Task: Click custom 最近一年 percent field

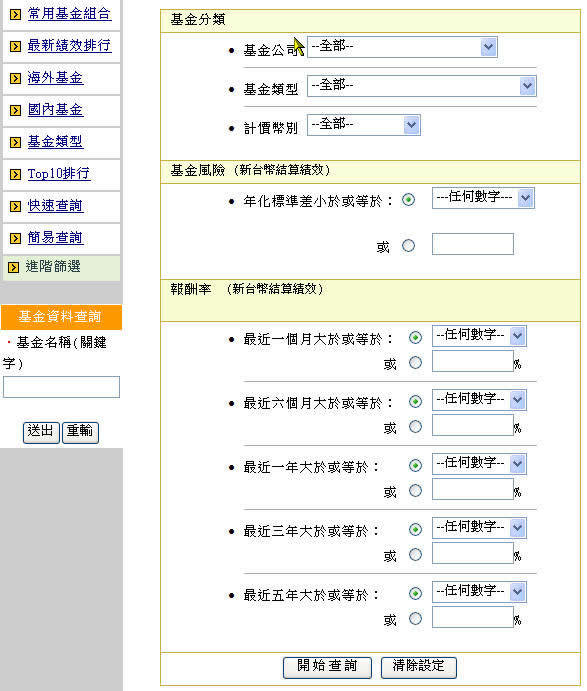Action: 472,489
